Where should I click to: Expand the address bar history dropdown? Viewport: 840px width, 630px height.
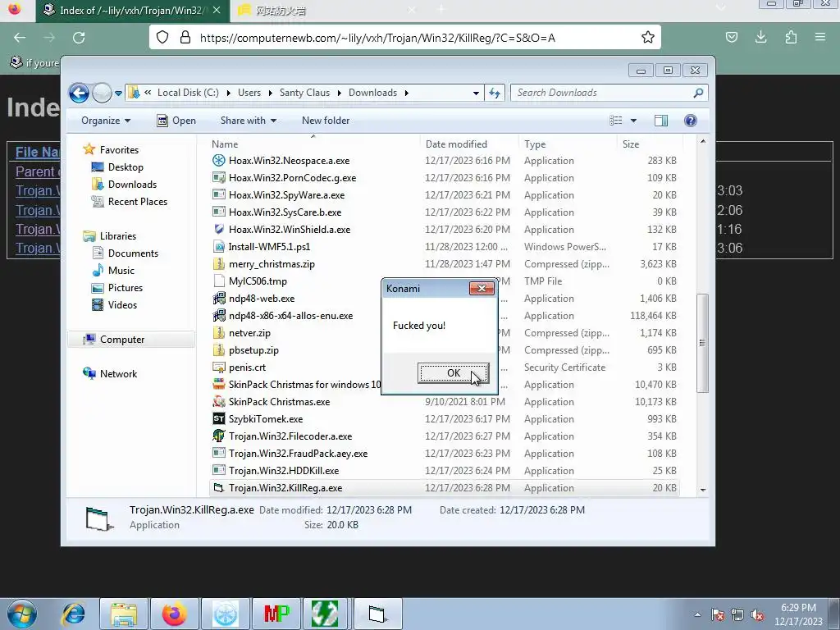click(x=476, y=94)
